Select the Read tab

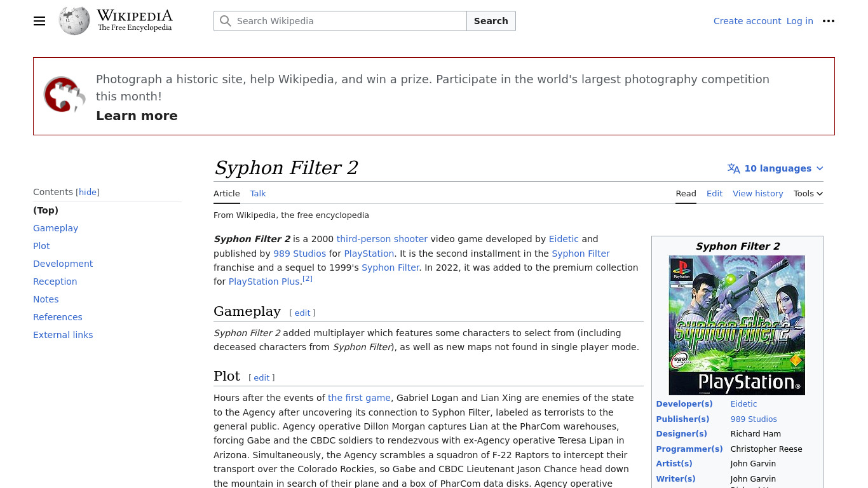[x=686, y=194]
